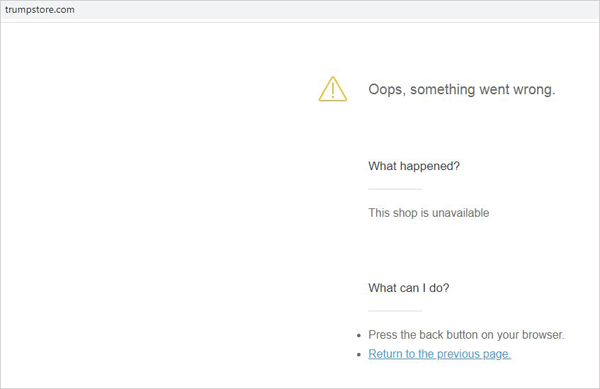Open the Return to the previous page link
Viewport: 600px width, 389px height.
[x=439, y=354]
